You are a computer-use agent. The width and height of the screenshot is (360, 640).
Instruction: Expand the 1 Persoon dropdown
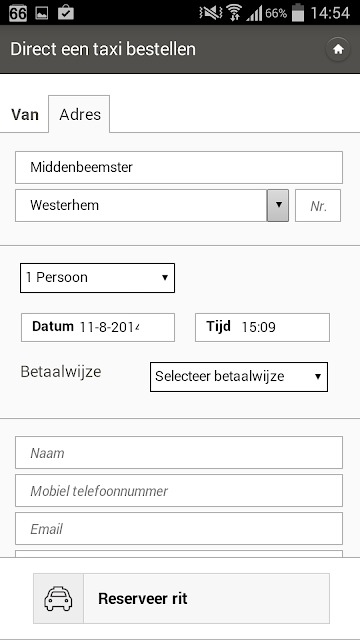(98, 278)
